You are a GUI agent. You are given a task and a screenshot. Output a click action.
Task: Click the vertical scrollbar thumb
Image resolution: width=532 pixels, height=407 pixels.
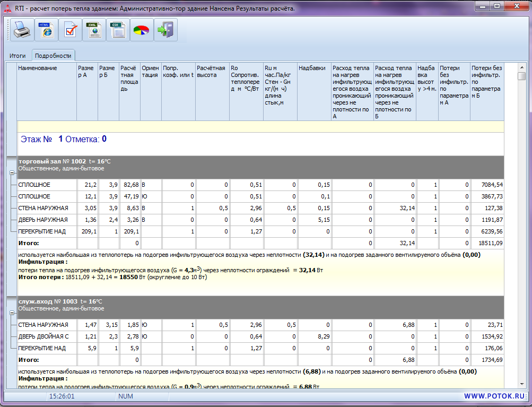pyautogui.click(x=521, y=76)
